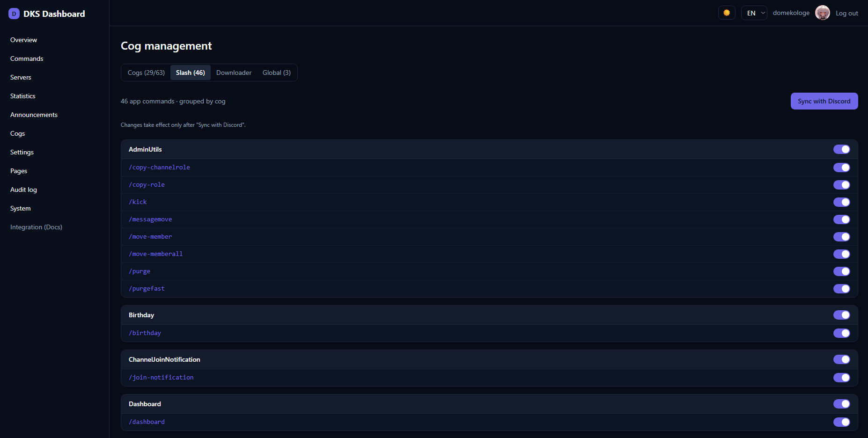Open Commands in the sidebar
This screenshot has height=438, width=868.
(27, 58)
